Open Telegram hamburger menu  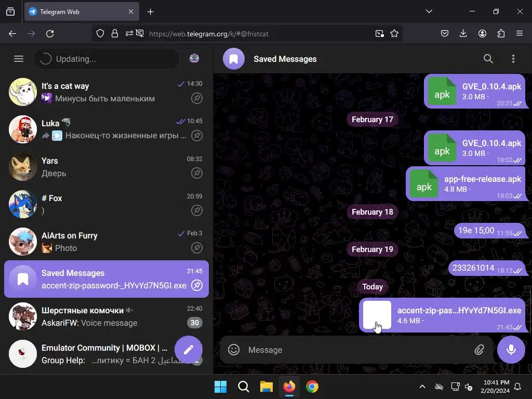(x=19, y=59)
